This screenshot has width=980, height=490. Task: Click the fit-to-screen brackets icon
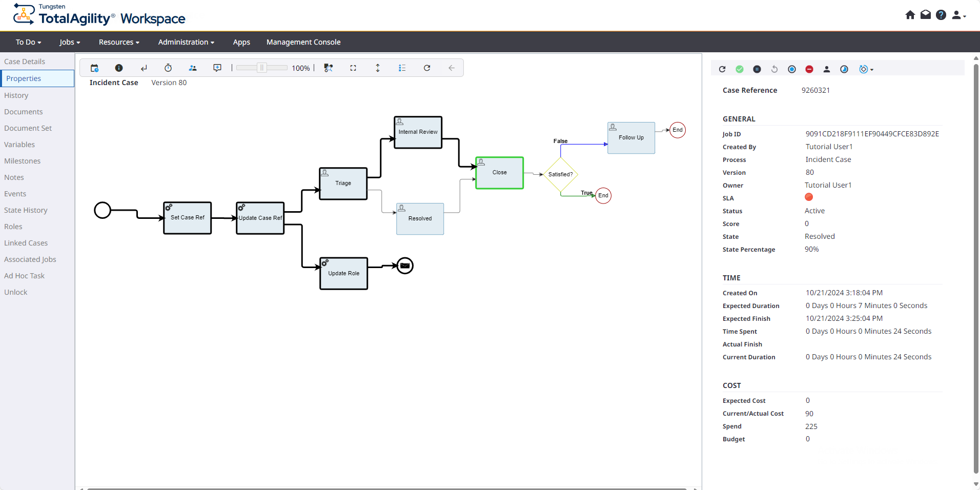(x=353, y=68)
